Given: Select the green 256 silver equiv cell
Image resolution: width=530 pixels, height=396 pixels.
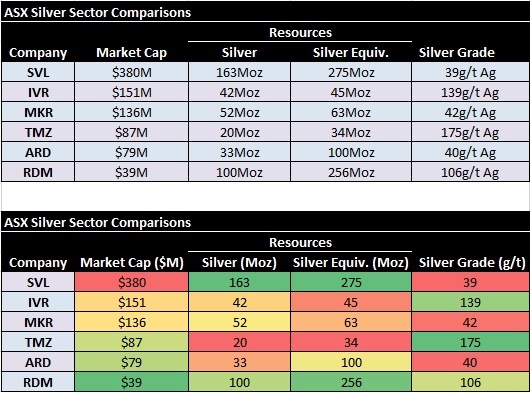Looking at the screenshot, I should 351,382.
